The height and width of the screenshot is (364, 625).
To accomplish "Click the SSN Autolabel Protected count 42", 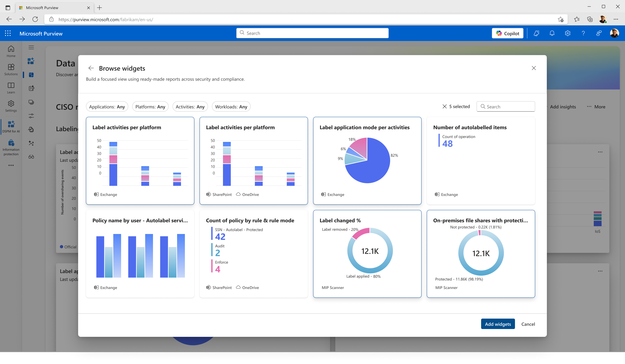I will 220,237.
